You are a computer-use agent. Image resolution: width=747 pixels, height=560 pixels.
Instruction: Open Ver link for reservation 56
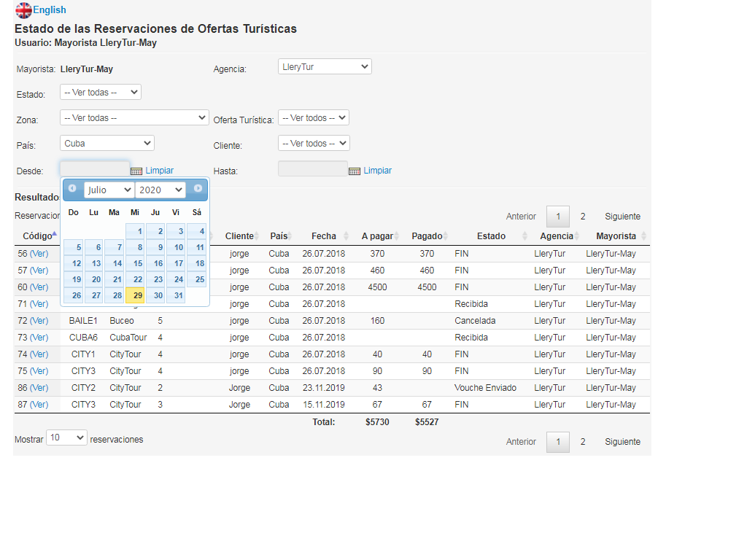(x=39, y=254)
